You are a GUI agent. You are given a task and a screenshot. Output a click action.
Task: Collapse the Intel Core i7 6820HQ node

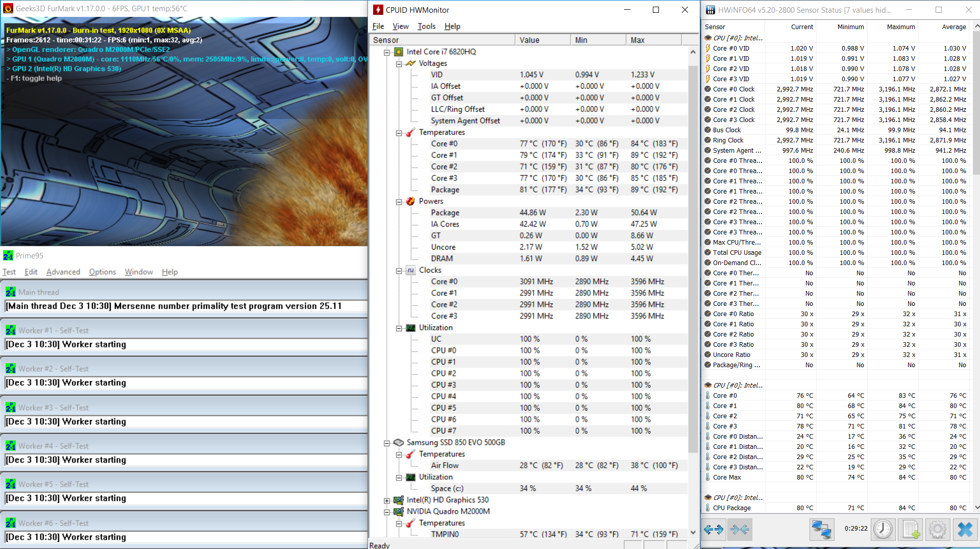387,52
